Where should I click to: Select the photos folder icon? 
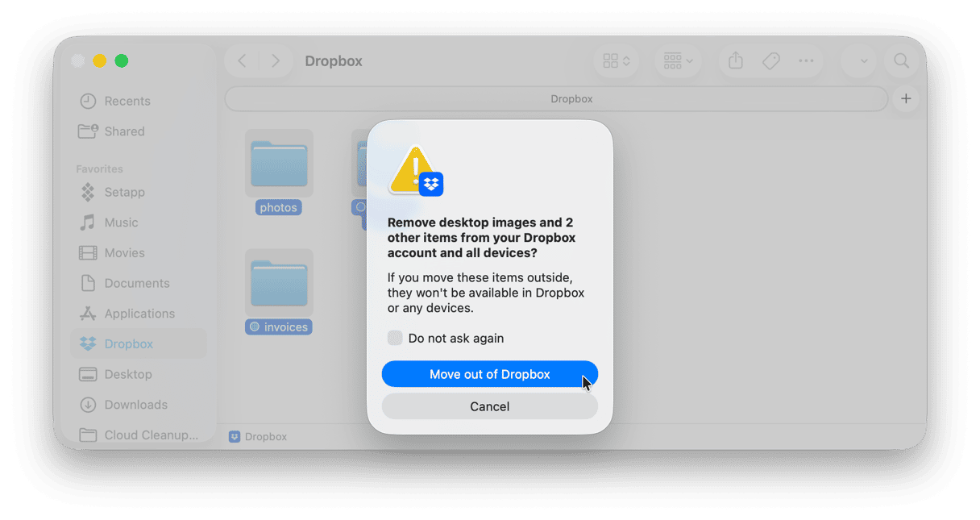[x=279, y=163]
